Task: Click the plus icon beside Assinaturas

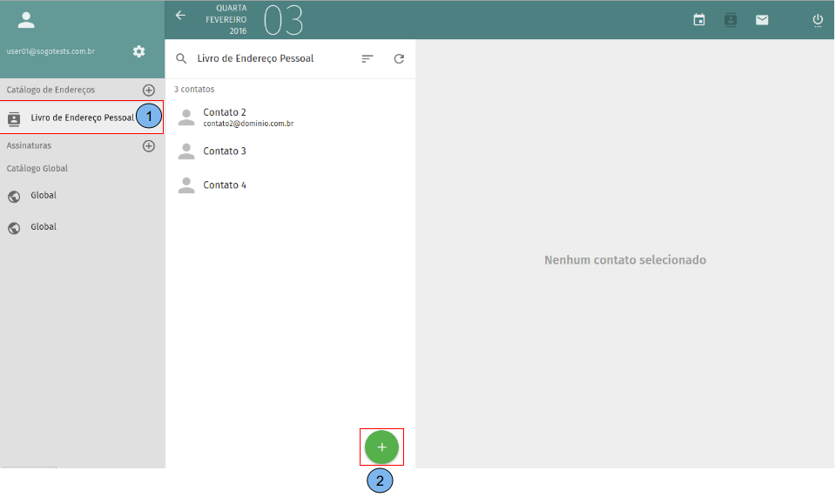Action: pyautogui.click(x=148, y=146)
